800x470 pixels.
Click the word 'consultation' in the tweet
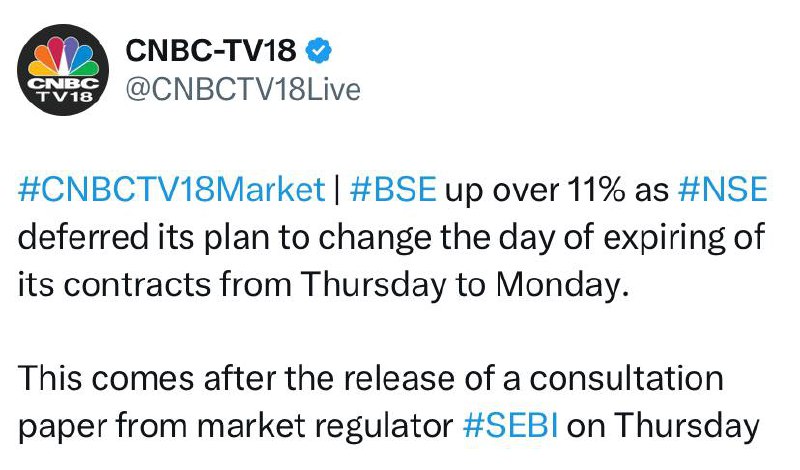627,378
